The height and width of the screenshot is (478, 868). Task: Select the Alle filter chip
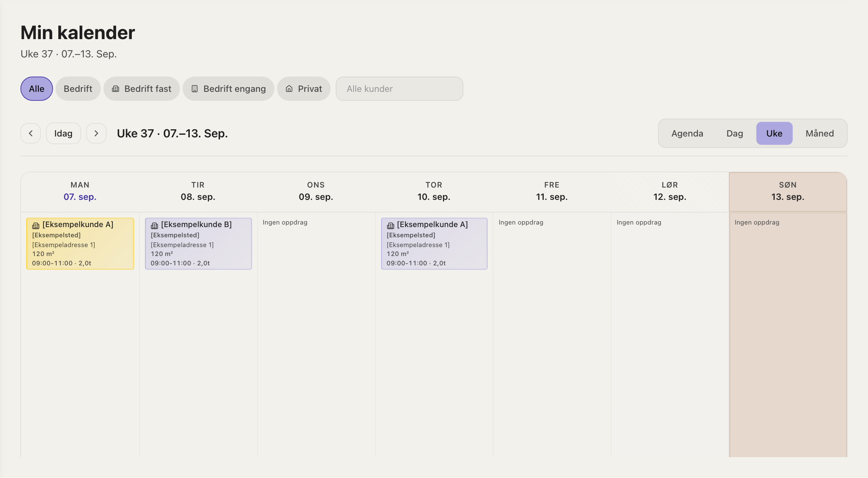pos(37,89)
